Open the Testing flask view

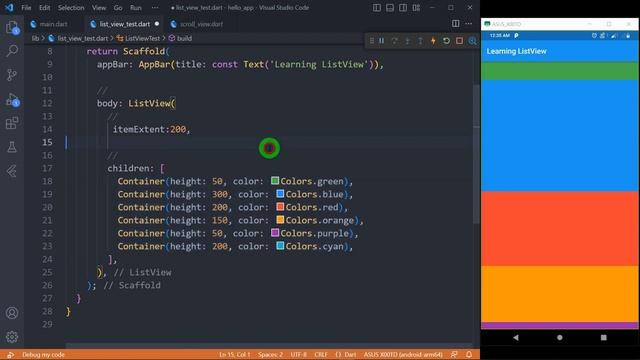[12, 147]
